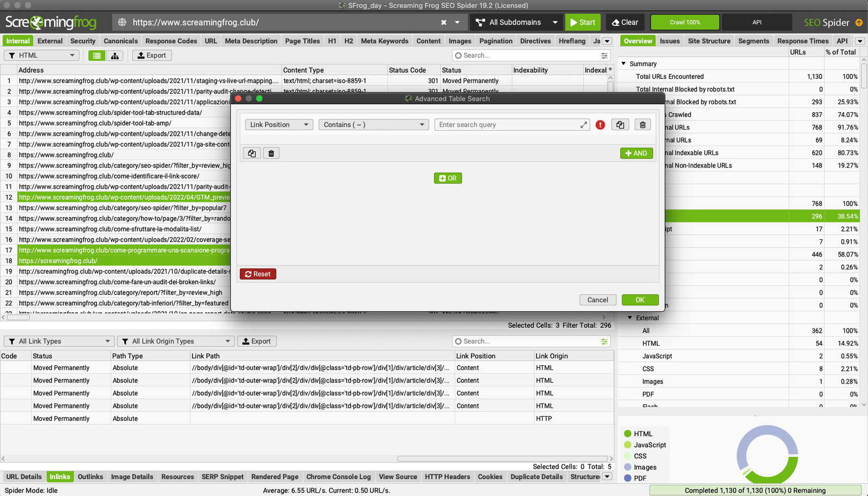Screen dimensions: 868x496
Task: Click the Enter search query field
Action: coord(507,125)
